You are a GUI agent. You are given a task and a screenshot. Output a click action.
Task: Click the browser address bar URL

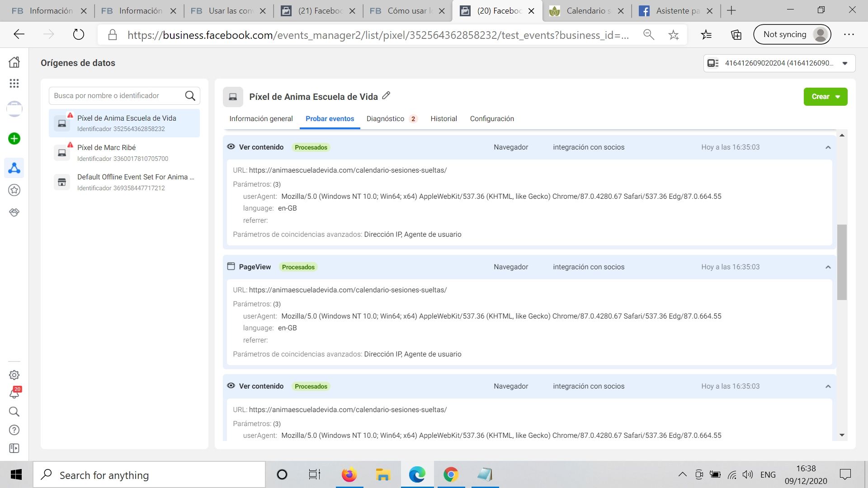click(x=378, y=35)
